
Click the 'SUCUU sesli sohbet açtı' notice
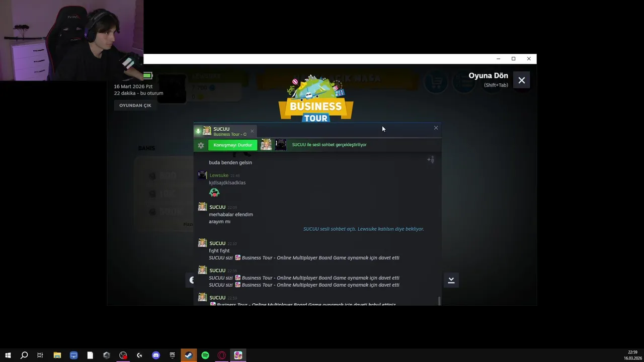point(363,229)
